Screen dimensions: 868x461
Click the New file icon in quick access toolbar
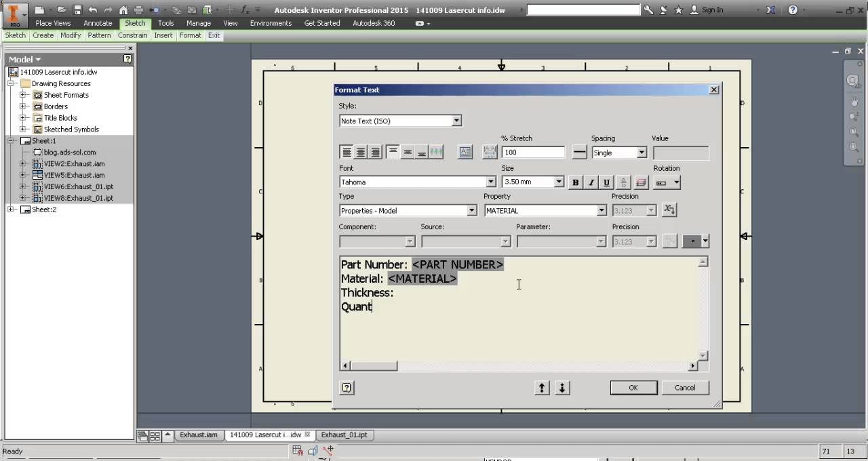[39, 10]
